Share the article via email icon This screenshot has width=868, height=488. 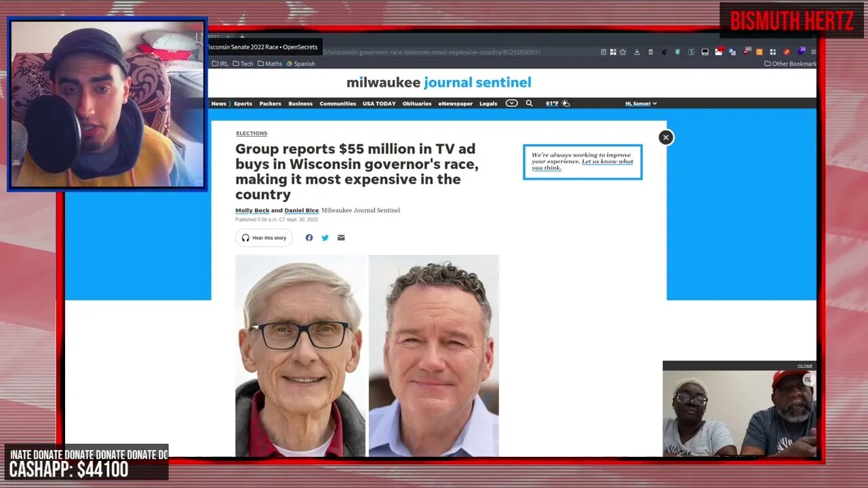click(341, 238)
